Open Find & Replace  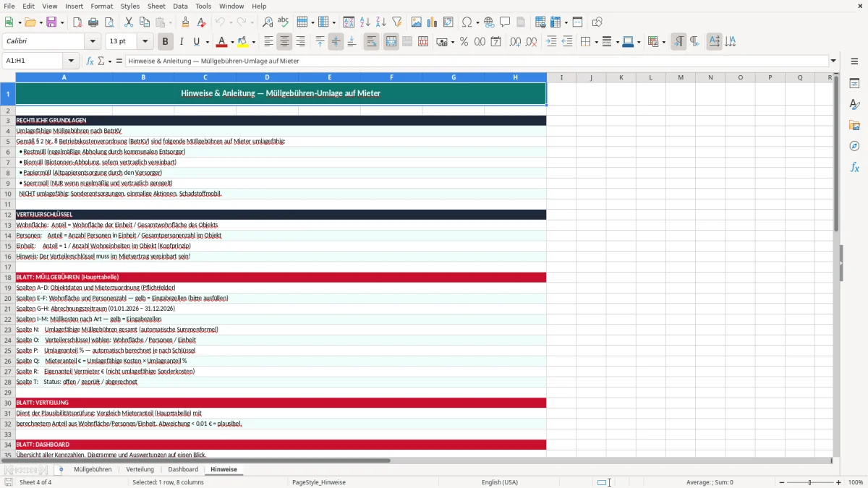(268, 22)
